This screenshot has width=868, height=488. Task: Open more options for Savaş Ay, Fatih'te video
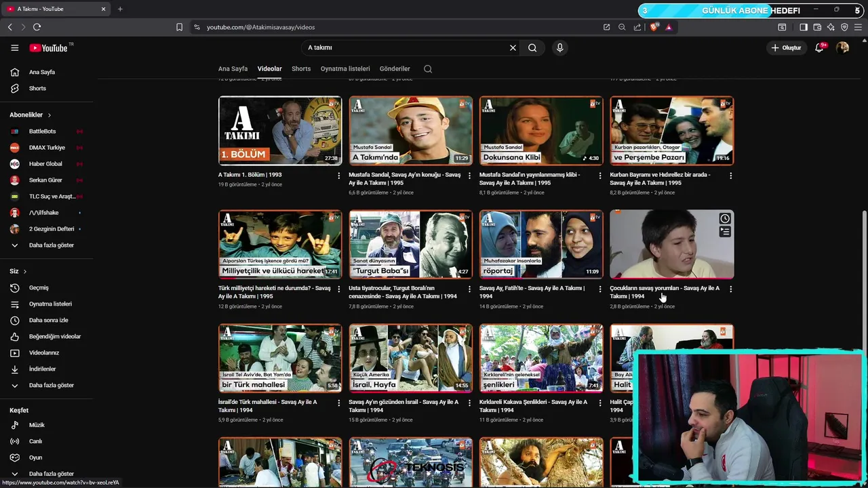tap(599, 289)
